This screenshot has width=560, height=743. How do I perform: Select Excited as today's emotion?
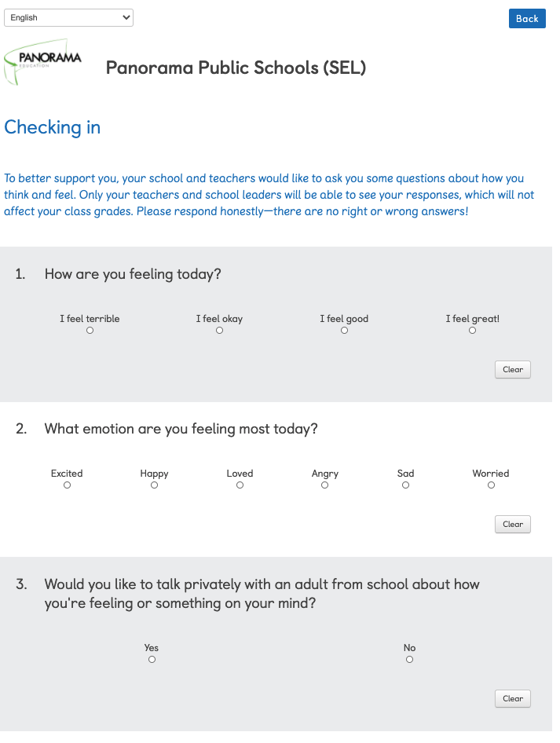point(68,485)
